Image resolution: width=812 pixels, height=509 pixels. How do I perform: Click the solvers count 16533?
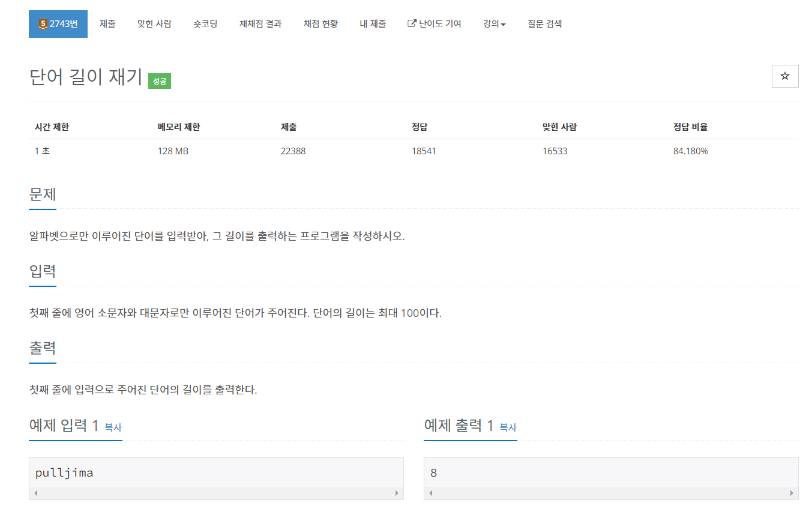click(x=555, y=151)
